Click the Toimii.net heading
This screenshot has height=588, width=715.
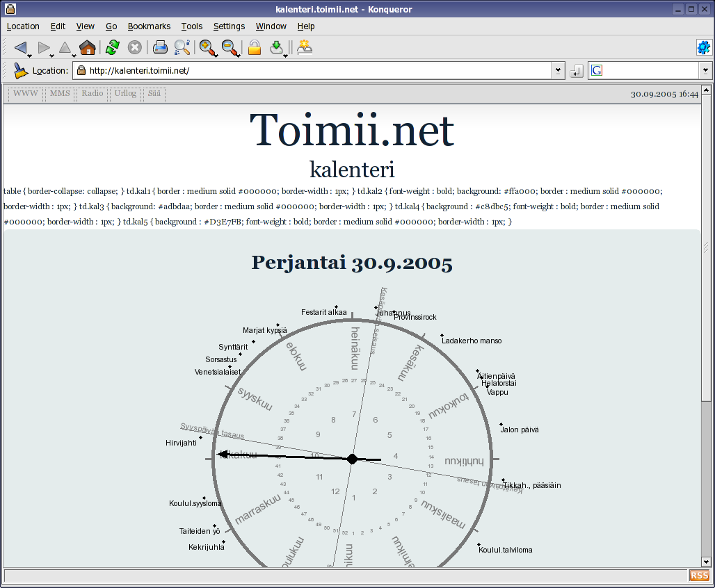pos(352,131)
